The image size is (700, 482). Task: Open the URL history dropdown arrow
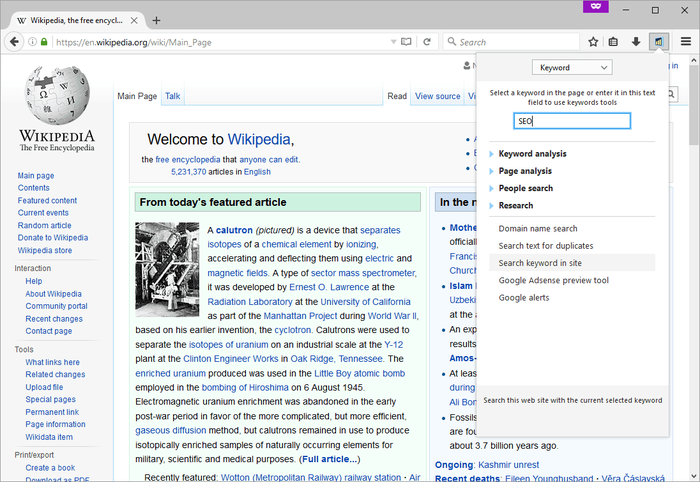(x=393, y=42)
